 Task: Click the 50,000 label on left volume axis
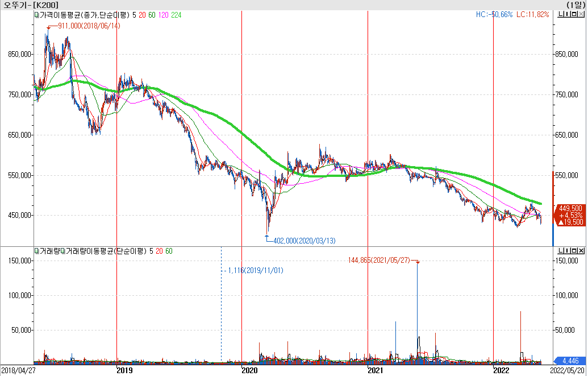[x=21, y=330]
